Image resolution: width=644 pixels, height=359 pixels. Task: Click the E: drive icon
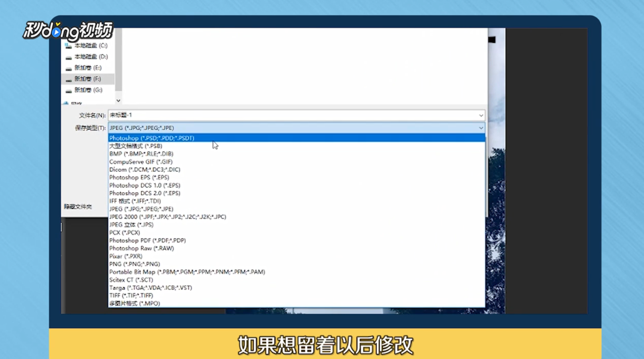[69, 68]
